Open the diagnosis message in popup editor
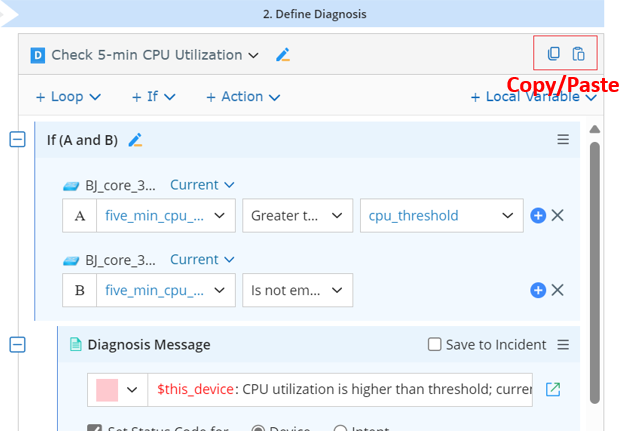620x431 pixels. (552, 389)
